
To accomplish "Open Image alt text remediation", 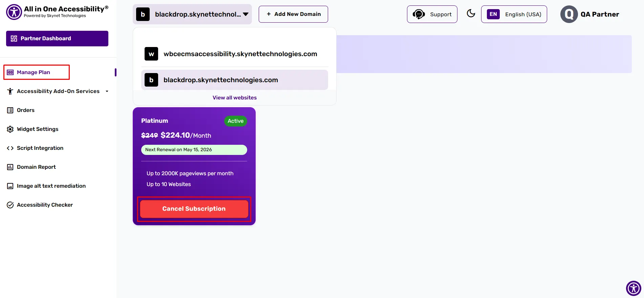I will click(x=51, y=186).
